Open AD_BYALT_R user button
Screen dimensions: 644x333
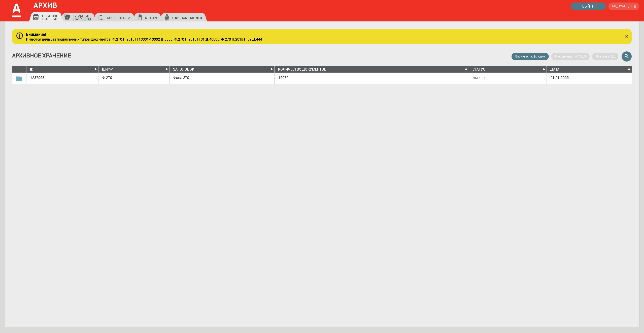pos(624,6)
